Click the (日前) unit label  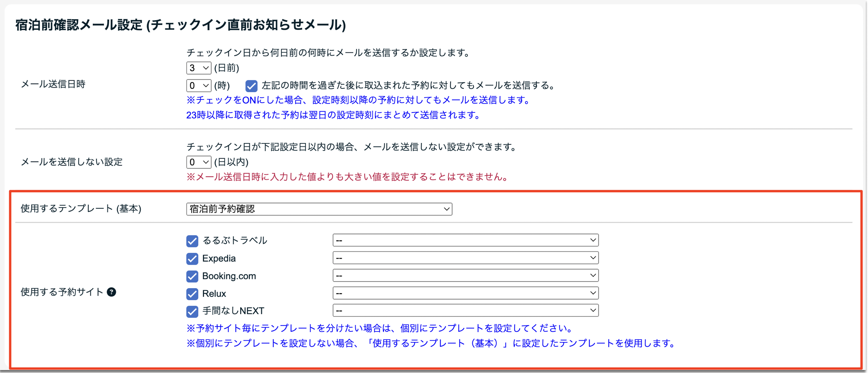click(x=227, y=68)
